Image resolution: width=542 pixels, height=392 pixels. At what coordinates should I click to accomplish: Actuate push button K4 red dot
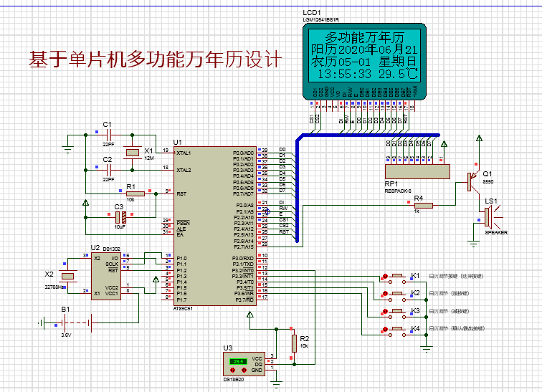(385, 329)
